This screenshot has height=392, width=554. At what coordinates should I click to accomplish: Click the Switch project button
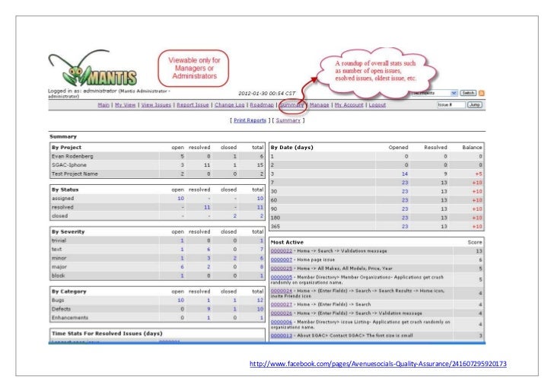468,93
